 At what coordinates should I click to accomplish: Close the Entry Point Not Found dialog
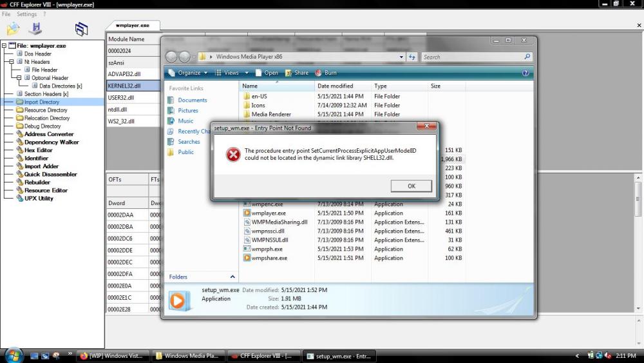(426, 126)
